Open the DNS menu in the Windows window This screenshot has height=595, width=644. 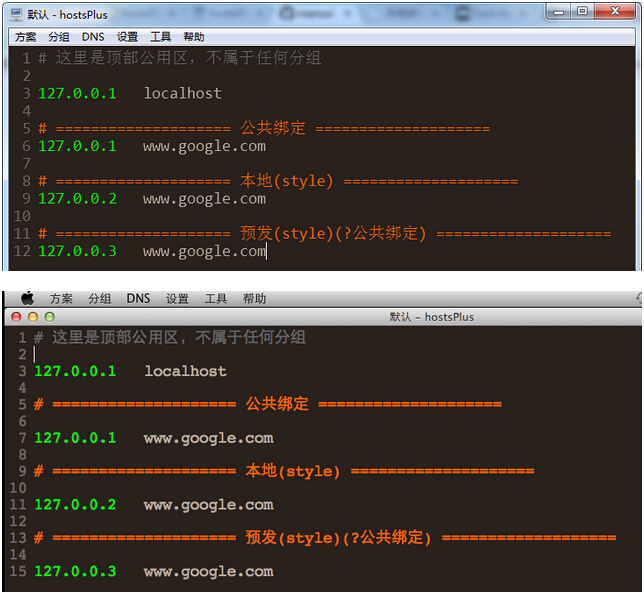(x=93, y=36)
